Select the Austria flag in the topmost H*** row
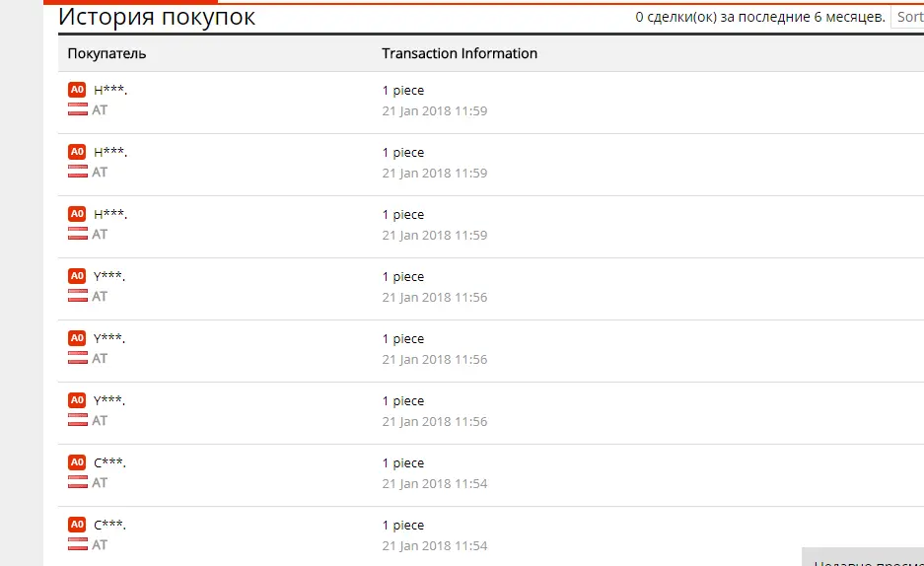The height and width of the screenshot is (566, 924). tap(77, 109)
